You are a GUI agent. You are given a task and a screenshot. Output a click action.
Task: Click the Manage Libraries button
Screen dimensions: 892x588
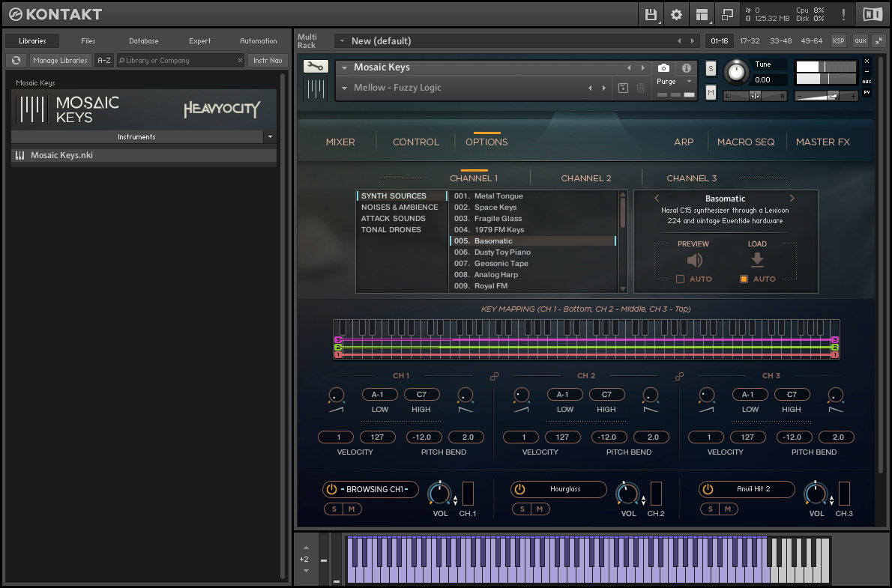[x=60, y=61]
